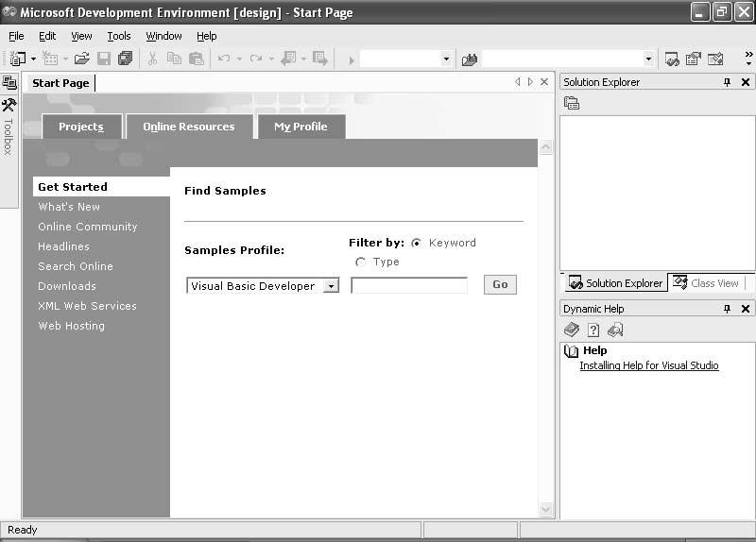The image size is (756, 542).
Task: Click the Go button
Action: (500, 284)
